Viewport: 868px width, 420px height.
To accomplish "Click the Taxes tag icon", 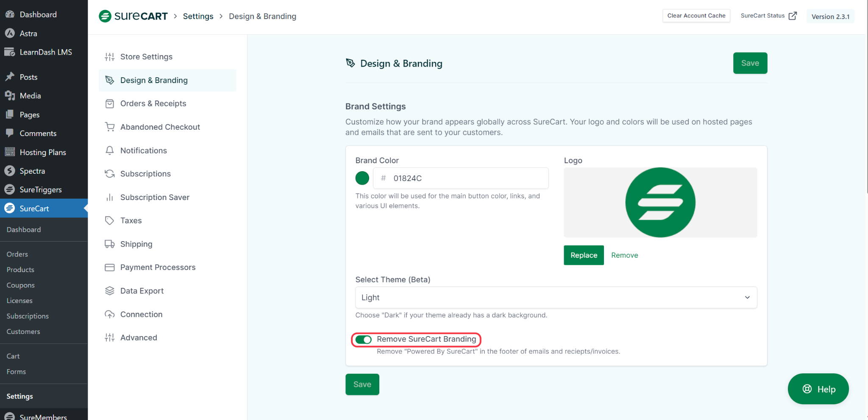I will pos(110,220).
